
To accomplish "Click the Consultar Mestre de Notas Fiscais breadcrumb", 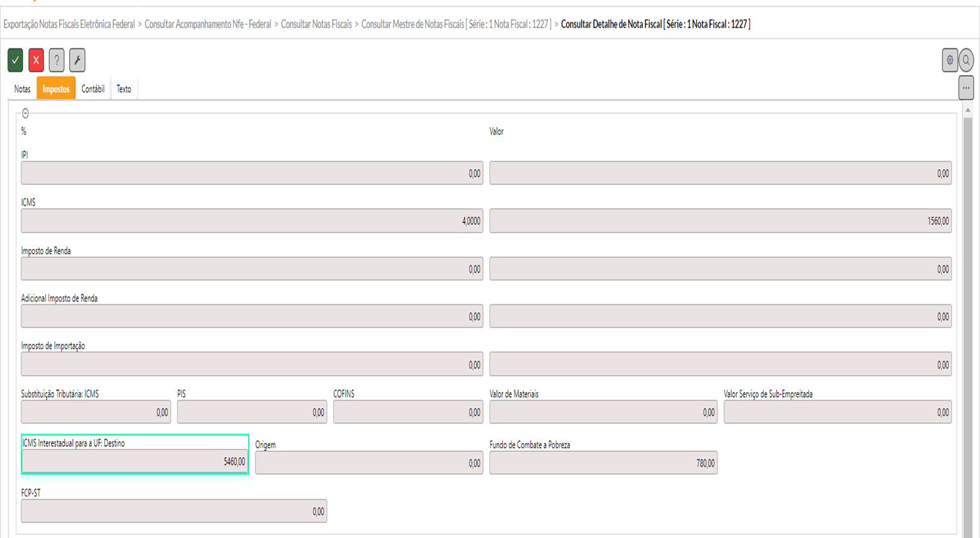I will click(456, 24).
